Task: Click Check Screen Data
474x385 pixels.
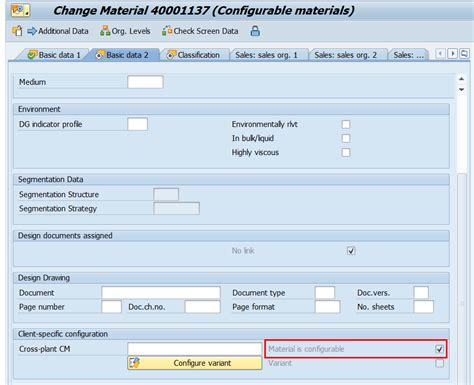Action: click(x=200, y=31)
